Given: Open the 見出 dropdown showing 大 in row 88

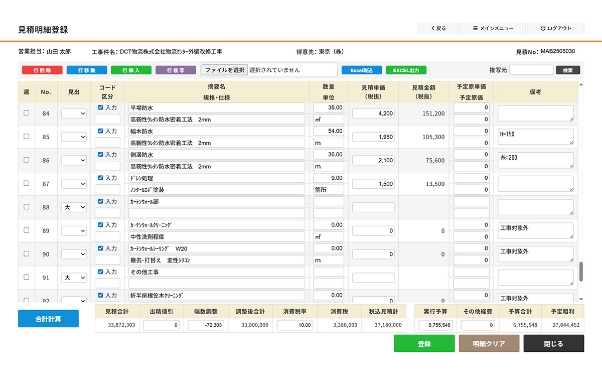Looking at the screenshot, I should click(74, 207).
